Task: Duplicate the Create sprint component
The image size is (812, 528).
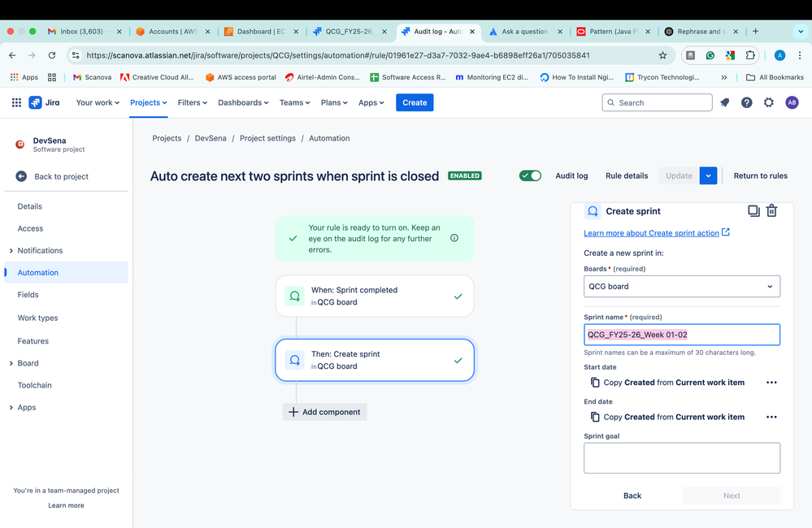Action: [753, 210]
